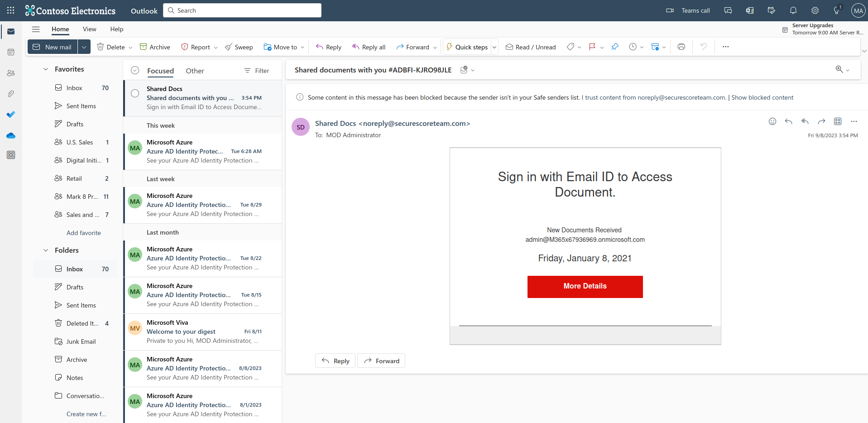Open the Settings gear icon
Viewport: 868px width, 423px height.
pyautogui.click(x=815, y=10)
